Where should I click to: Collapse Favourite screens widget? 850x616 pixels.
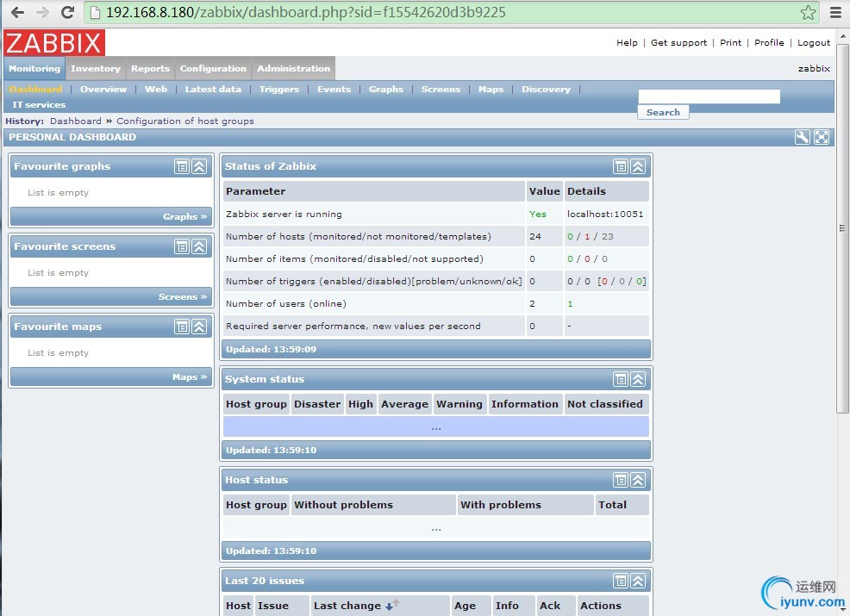(x=199, y=246)
